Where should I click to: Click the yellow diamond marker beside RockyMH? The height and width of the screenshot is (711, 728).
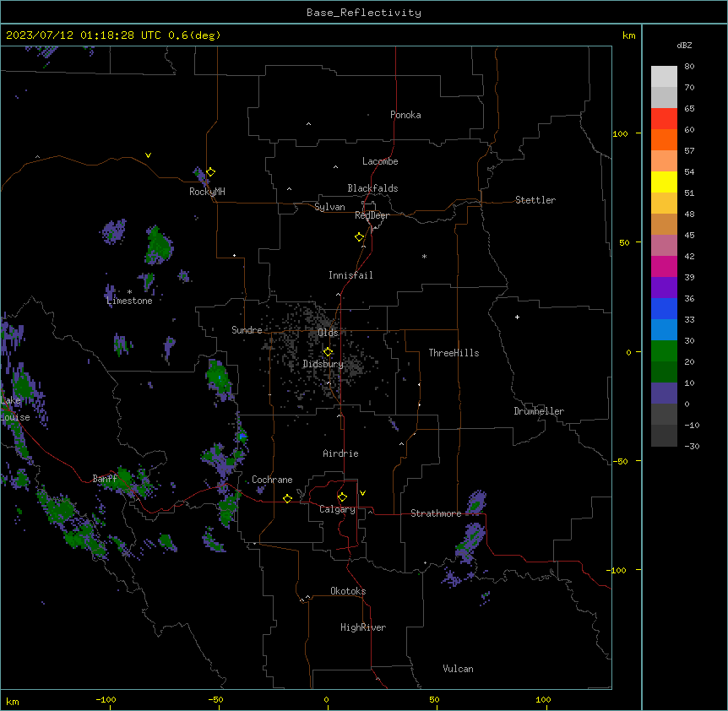[x=211, y=171]
